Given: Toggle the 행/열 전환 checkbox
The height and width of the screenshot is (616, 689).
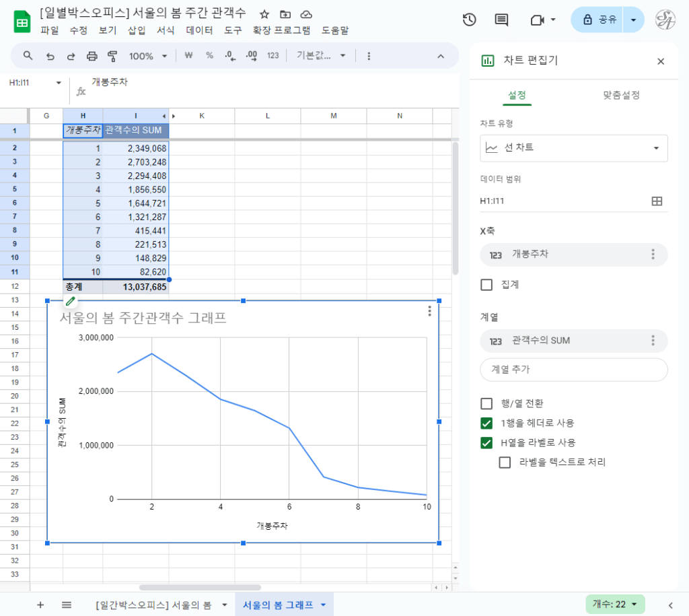Looking at the screenshot, I should (486, 403).
